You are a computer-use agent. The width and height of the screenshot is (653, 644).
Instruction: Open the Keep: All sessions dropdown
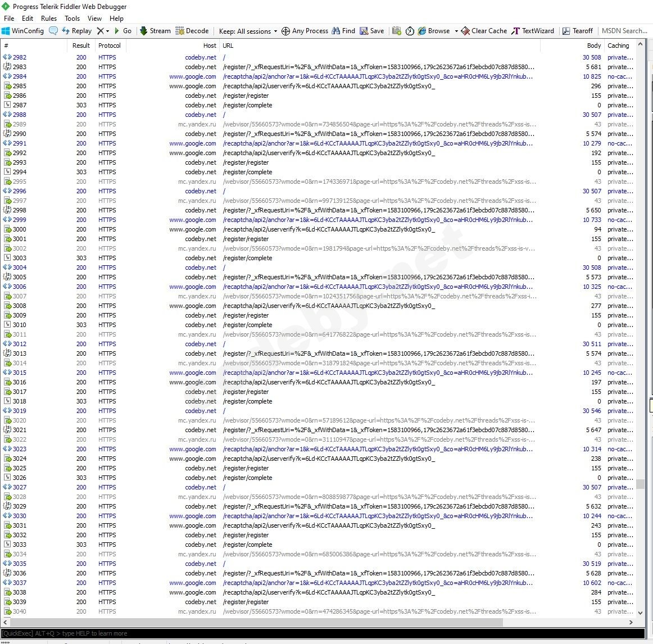click(248, 31)
